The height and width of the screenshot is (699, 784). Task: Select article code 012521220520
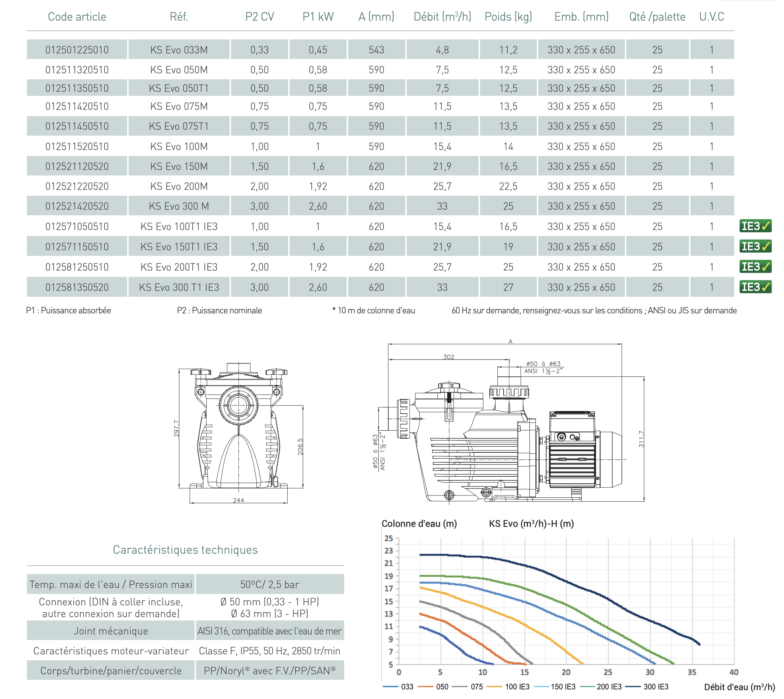[77, 186]
